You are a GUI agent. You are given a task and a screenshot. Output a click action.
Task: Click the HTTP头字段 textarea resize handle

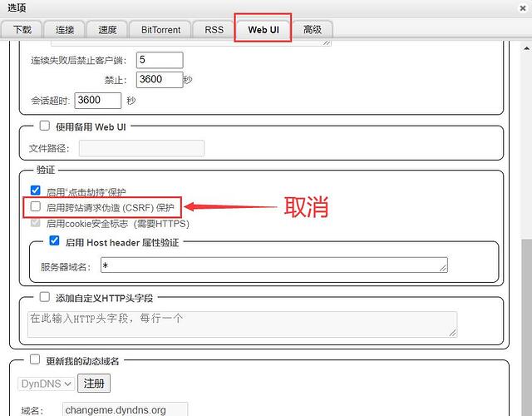coord(452,333)
